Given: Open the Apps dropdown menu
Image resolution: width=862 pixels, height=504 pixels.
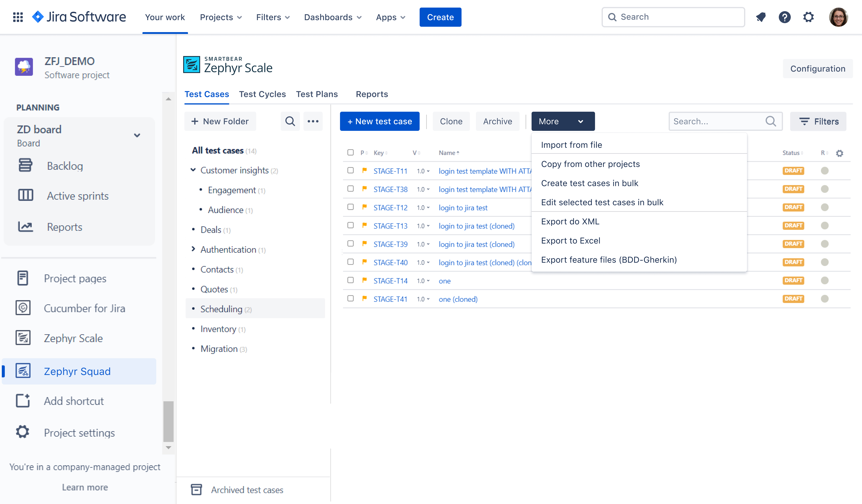Looking at the screenshot, I should click(x=390, y=17).
